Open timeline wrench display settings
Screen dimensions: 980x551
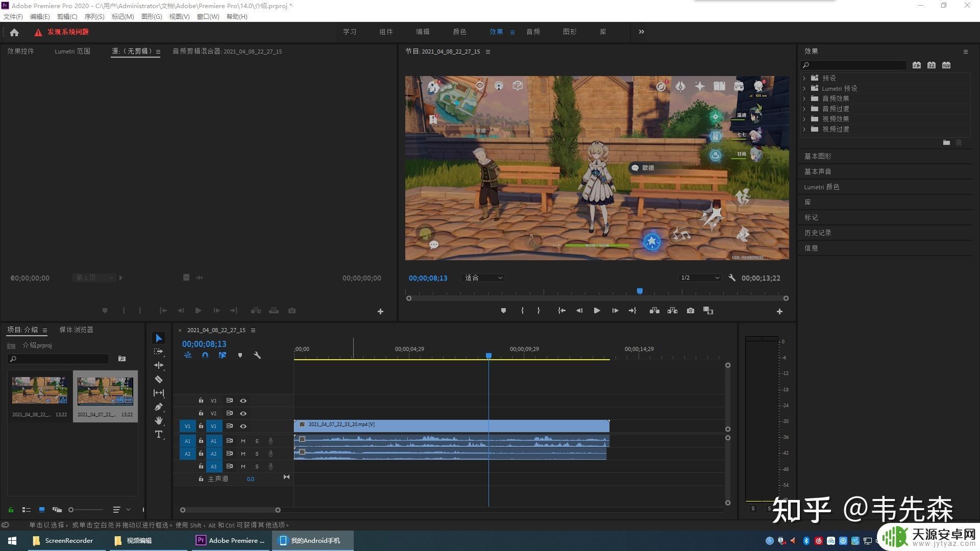pos(257,355)
